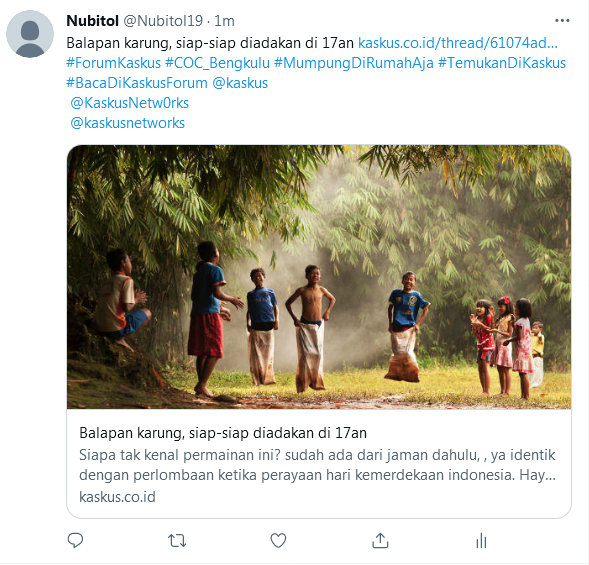This screenshot has width=589, height=565.
Task: Open the #BacaDiKaskusForum hashtag
Action: click(x=137, y=83)
